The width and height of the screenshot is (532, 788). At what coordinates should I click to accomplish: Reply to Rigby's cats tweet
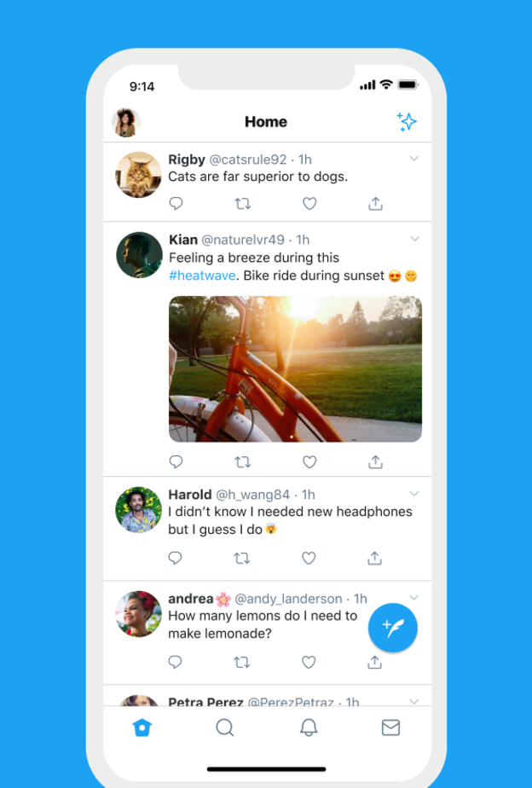[x=176, y=204]
